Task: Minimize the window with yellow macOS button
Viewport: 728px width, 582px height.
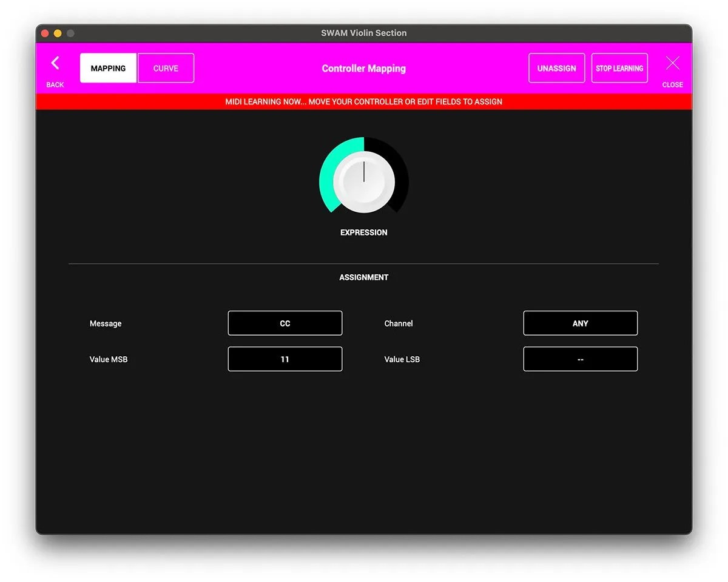Action: coord(58,33)
